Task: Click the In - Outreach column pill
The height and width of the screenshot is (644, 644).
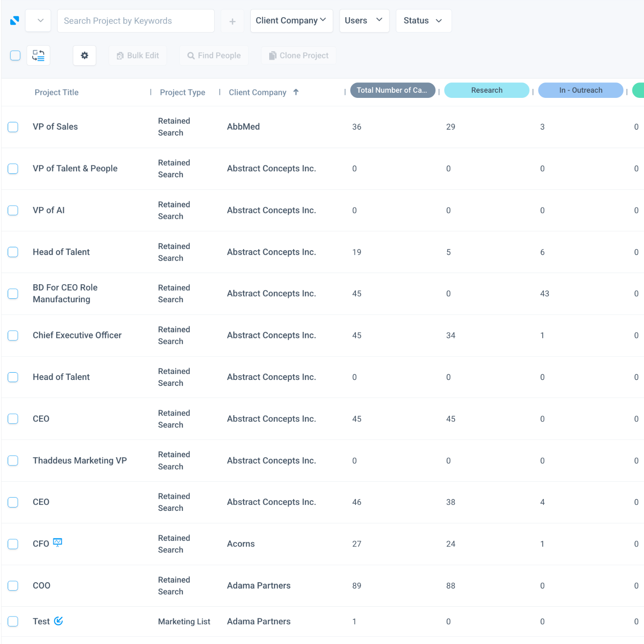Action: (x=580, y=90)
